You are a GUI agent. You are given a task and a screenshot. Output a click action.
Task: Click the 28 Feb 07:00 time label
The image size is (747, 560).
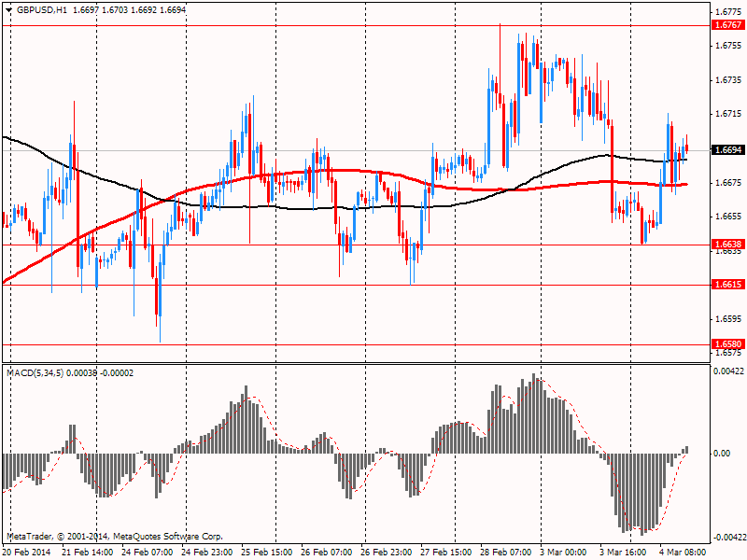point(505,553)
